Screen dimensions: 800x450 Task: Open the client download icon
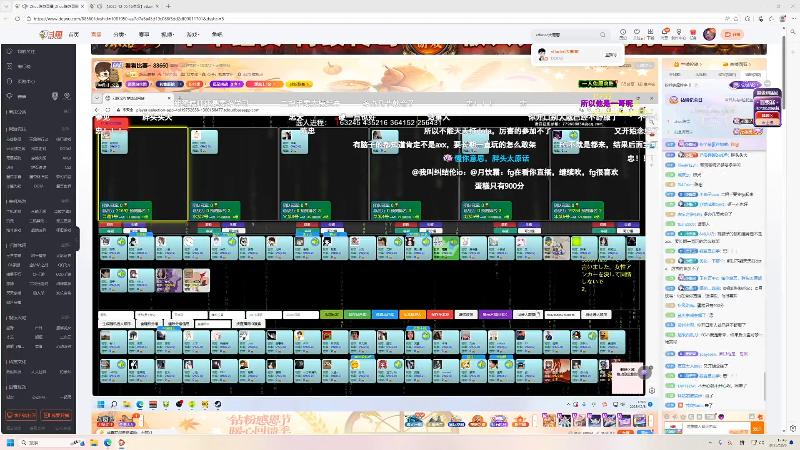tap(651, 34)
